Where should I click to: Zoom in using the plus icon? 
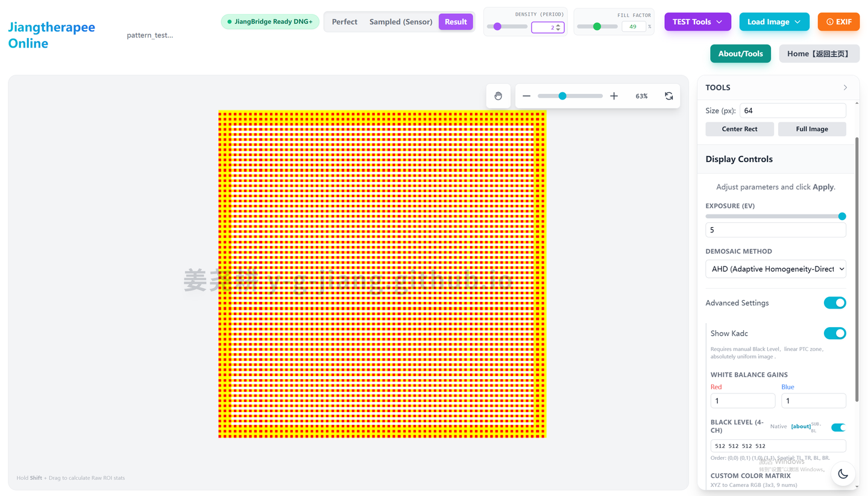click(614, 95)
